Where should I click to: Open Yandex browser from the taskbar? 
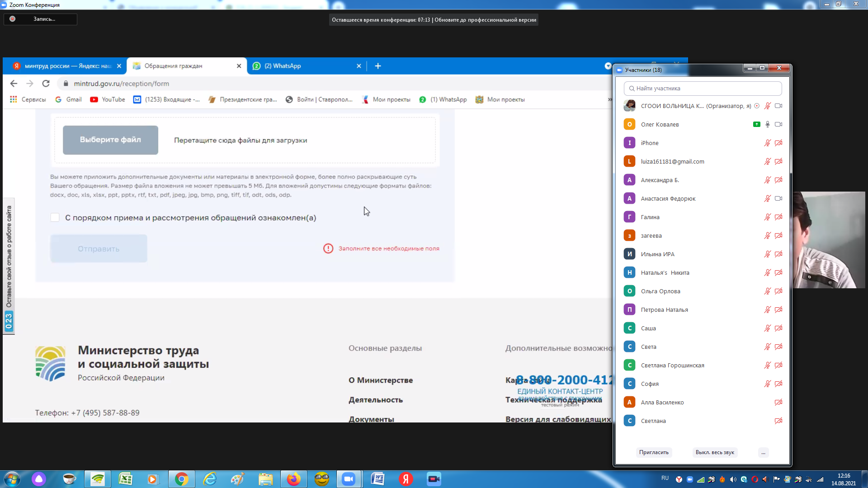(x=406, y=479)
